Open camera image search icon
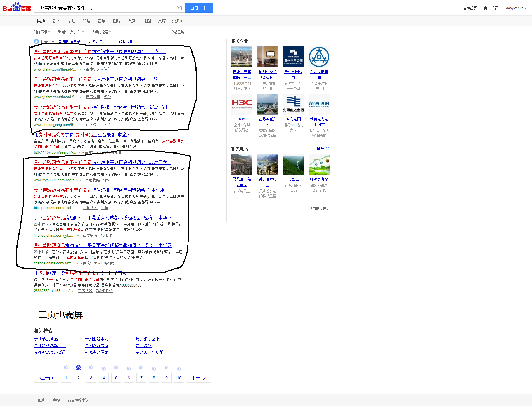Image resolution: width=532 pixels, height=406 pixels. pos(179,8)
